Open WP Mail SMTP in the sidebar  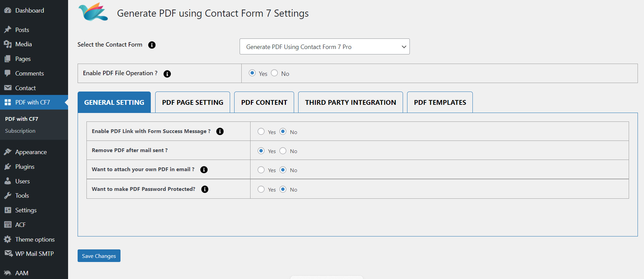click(x=34, y=254)
